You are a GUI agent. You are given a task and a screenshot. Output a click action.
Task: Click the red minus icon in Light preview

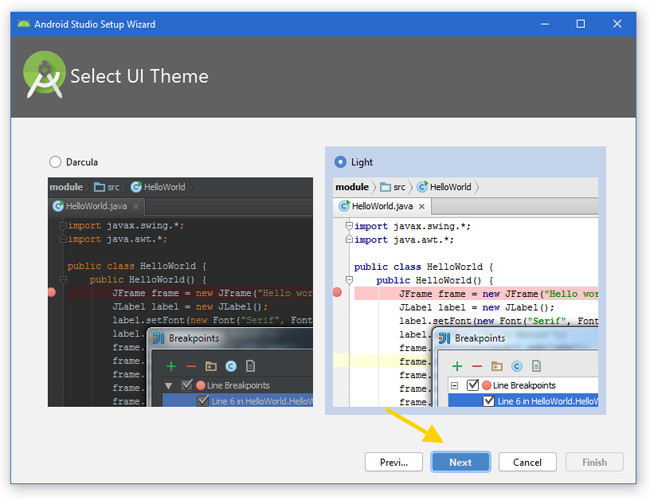point(475,367)
